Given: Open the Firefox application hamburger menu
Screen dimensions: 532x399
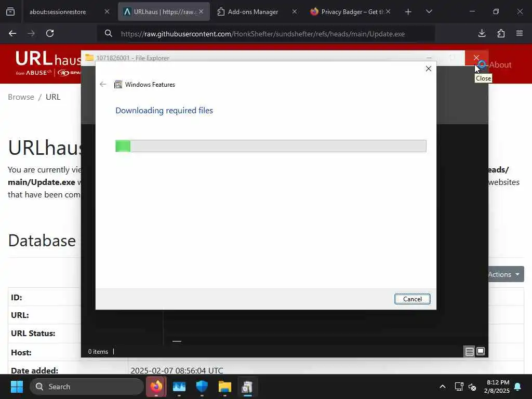Looking at the screenshot, I should [520, 33].
